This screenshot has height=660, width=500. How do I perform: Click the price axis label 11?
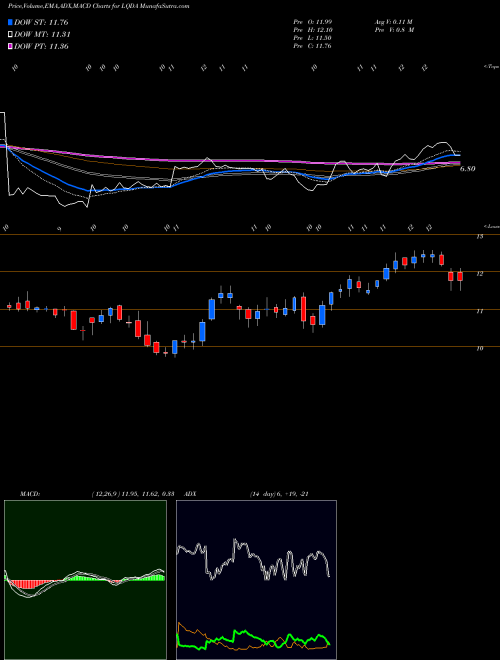tap(479, 311)
